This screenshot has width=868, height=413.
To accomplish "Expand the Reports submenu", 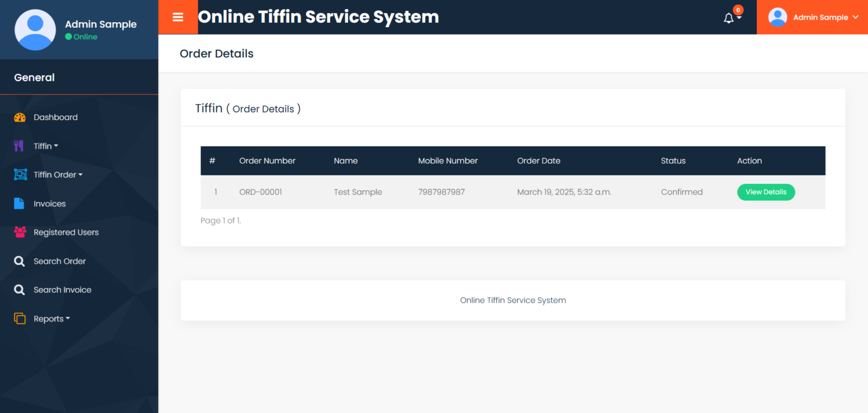I will (x=51, y=319).
